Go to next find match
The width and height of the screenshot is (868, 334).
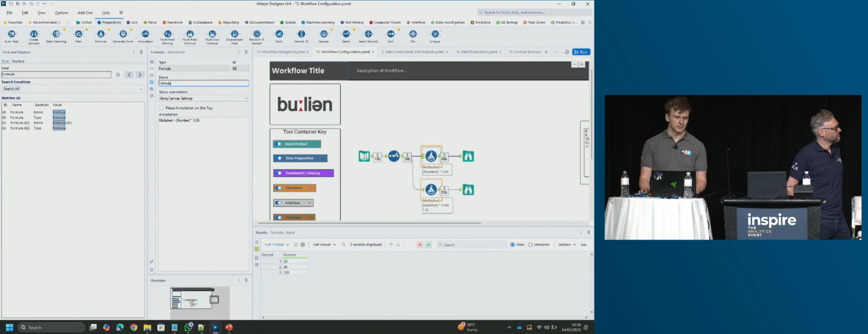point(140,75)
